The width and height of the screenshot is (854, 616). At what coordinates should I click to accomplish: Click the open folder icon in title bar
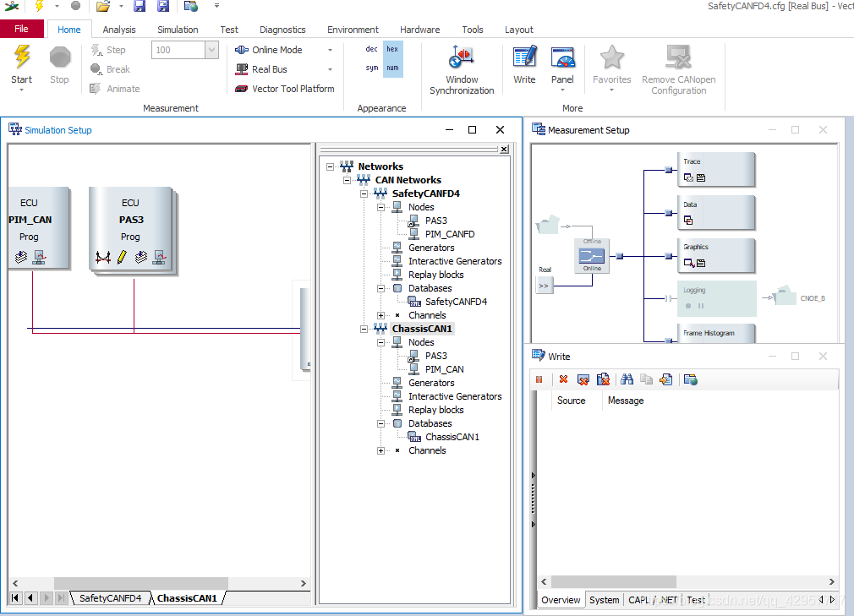point(102,6)
